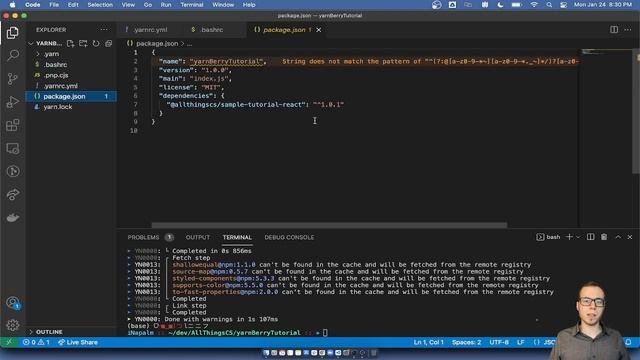Create a new file in Explorer
Screen dimensions: 640x360
70,43
